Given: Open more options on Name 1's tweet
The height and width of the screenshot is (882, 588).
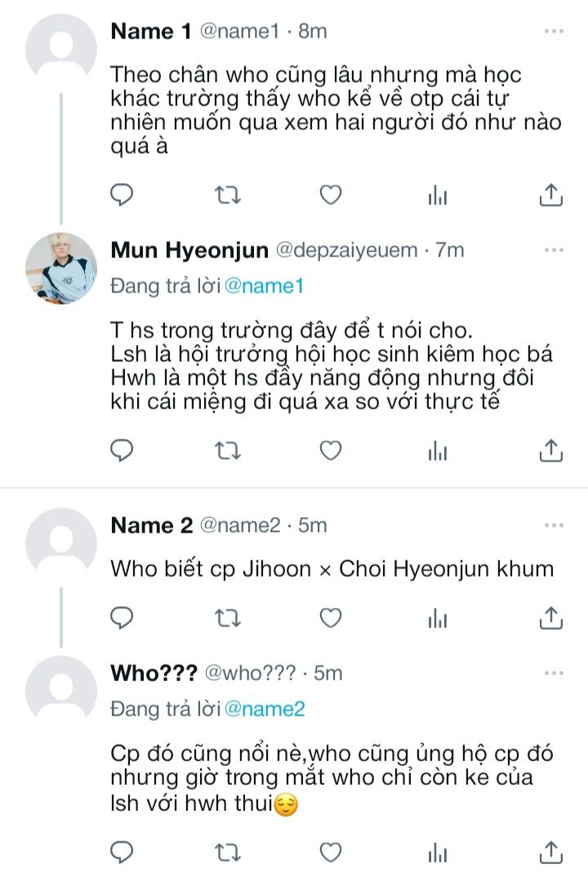Looking at the screenshot, I should point(554,31).
